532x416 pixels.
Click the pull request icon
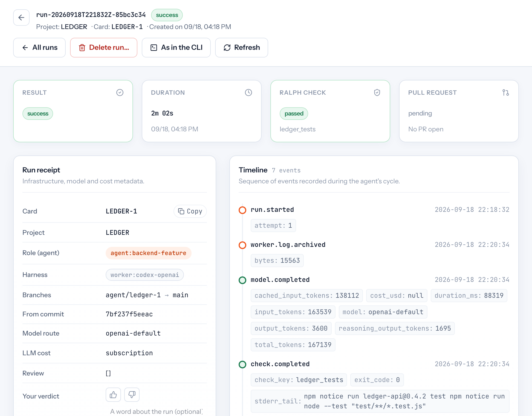pos(506,93)
